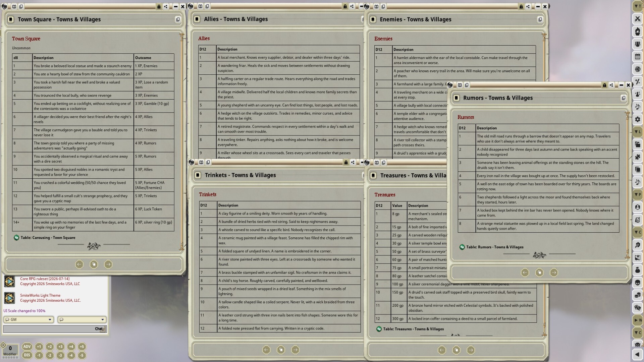
Task: Open the GM speaker dropdown in chat
Action: (29, 319)
